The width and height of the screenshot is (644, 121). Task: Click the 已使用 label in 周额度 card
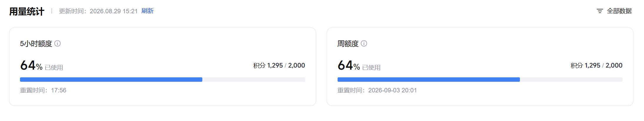pyautogui.click(x=371, y=68)
